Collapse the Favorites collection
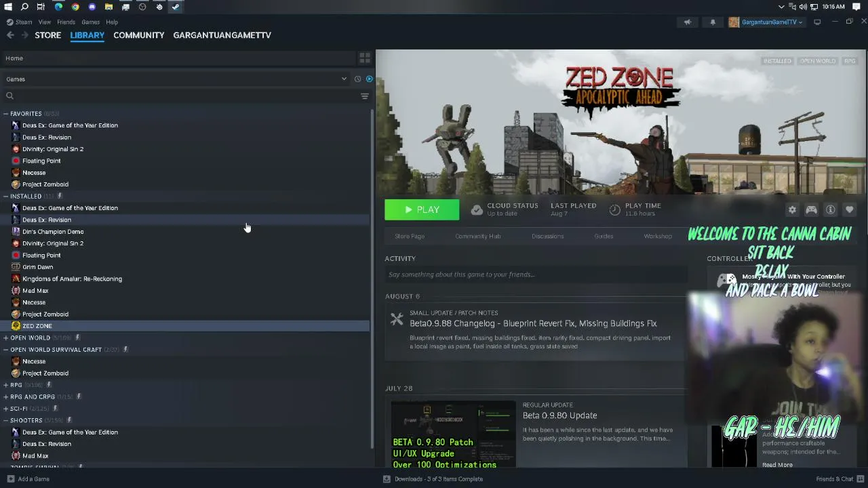The height and width of the screenshot is (488, 868). (5, 114)
